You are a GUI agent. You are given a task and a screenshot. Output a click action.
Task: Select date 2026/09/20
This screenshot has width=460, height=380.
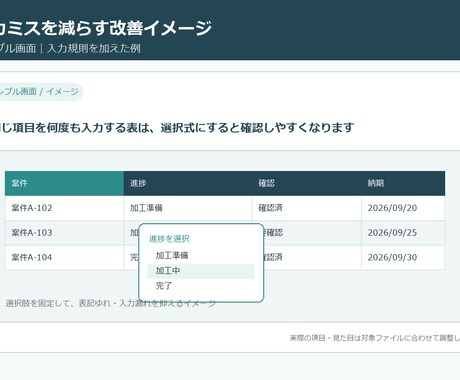pyautogui.click(x=403, y=208)
